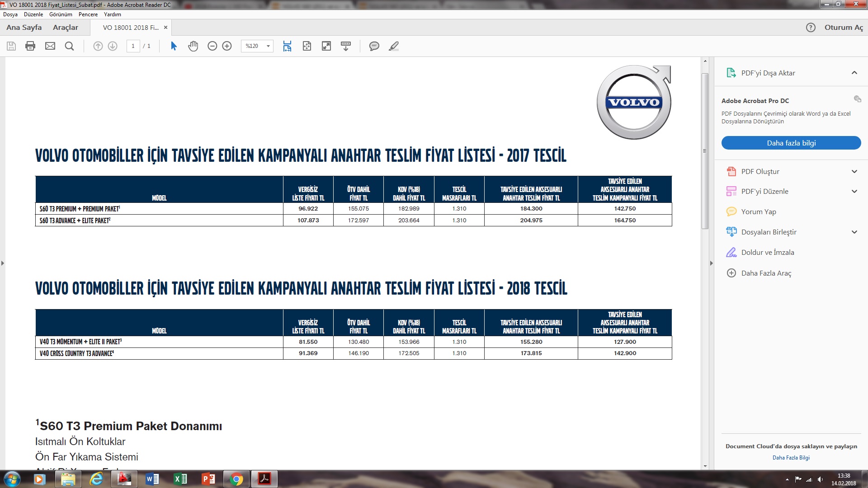Send file by email envelope icon
Image resolution: width=868 pixels, height=488 pixels.
(50, 46)
